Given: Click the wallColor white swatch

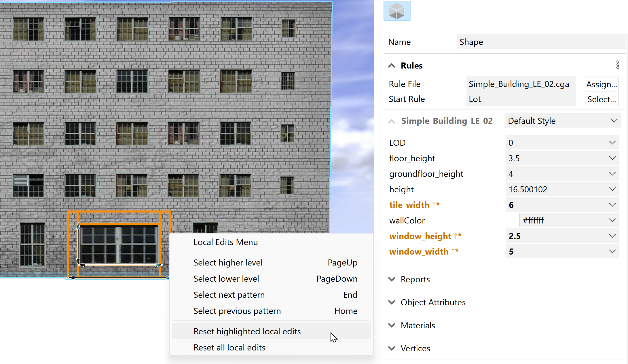Looking at the screenshot, I should 513,220.
